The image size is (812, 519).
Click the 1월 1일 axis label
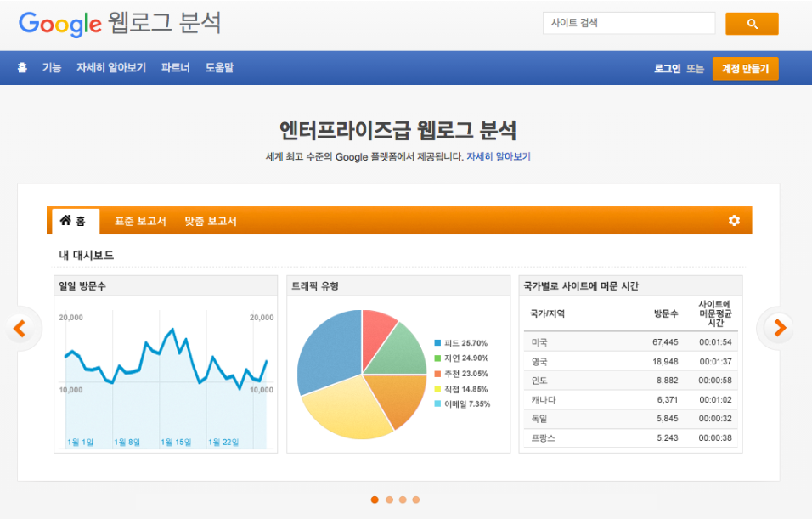[x=81, y=442]
